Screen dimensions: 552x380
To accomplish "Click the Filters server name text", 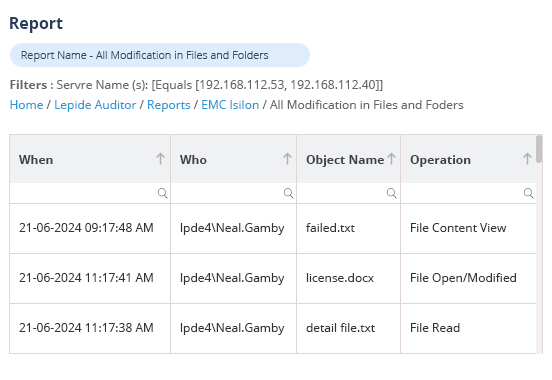I will tap(196, 85).
